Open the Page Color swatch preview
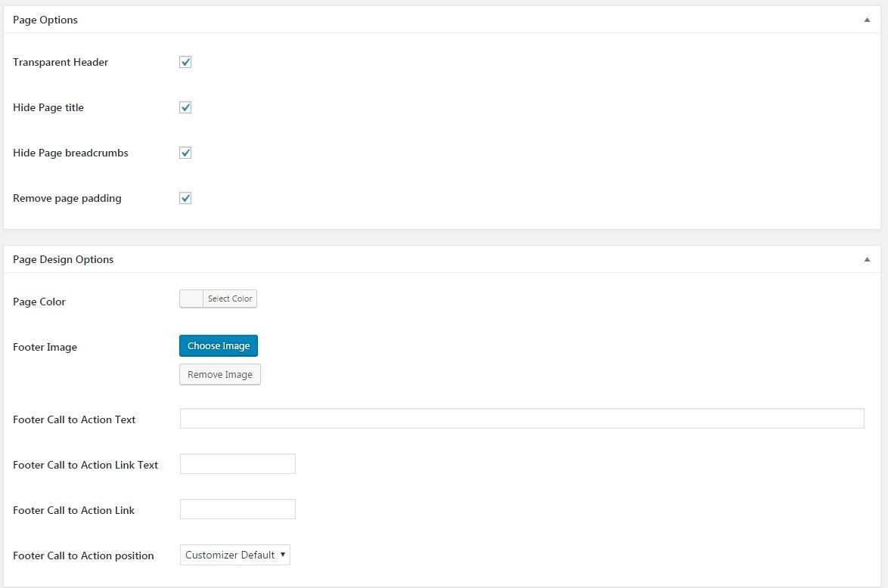The image size is (888, 588). [191, 299]
